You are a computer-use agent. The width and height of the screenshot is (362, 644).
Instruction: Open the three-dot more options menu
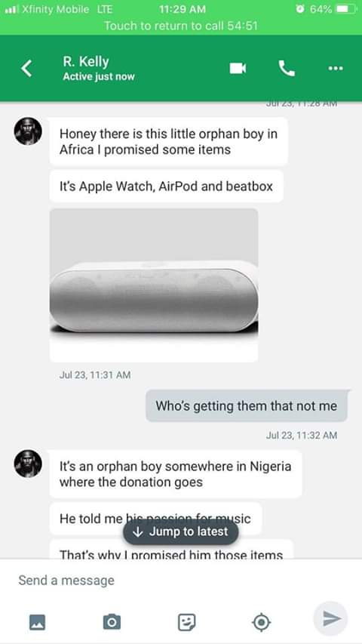point(336,69)
